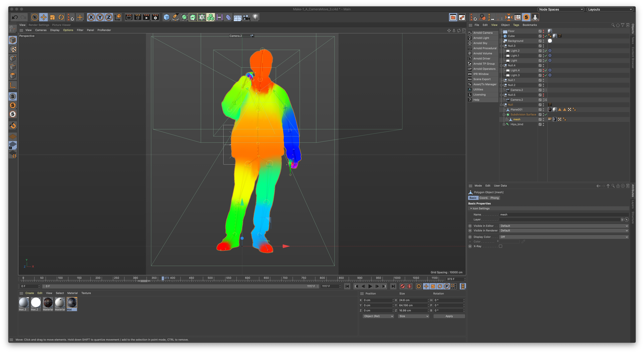
Task: Open the Keyframe Selection gear button
Action: click(x=419, y=286)
